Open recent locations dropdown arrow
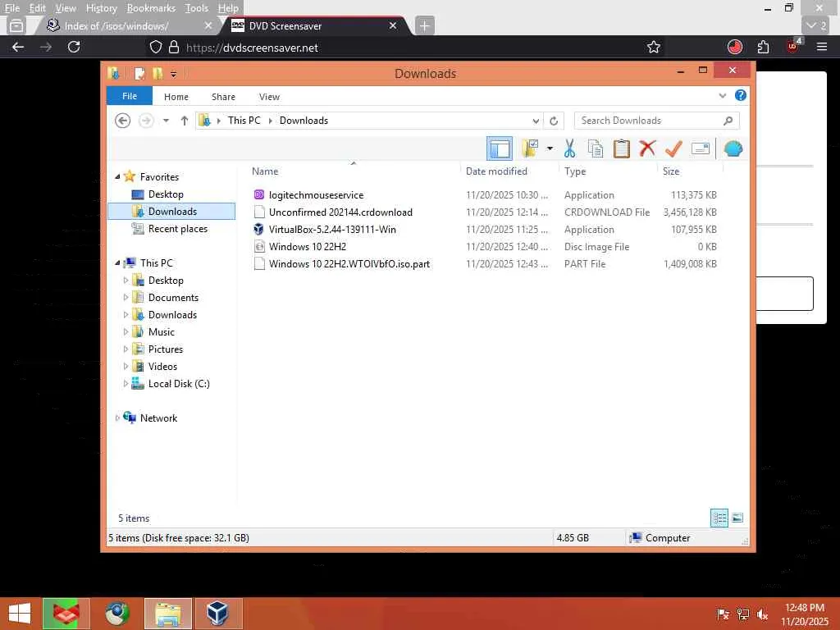The height and width of the screenshot is (630, 840). coord(166,121)
